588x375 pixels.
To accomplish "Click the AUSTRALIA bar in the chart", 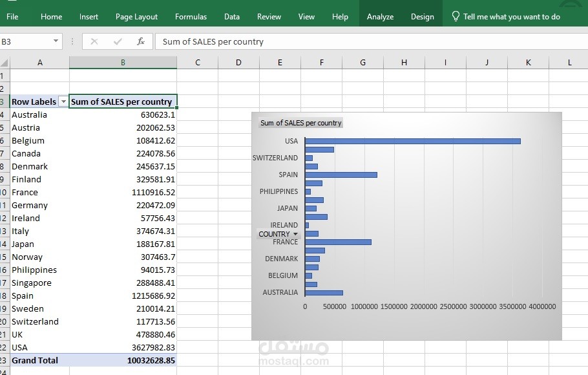I will (x=324, y=292).
